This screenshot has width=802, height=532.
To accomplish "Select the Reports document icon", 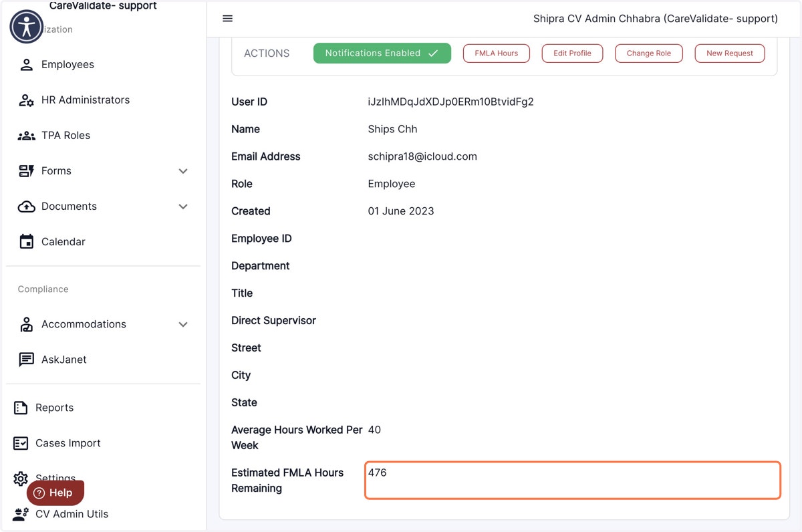I will coord(21,408).
